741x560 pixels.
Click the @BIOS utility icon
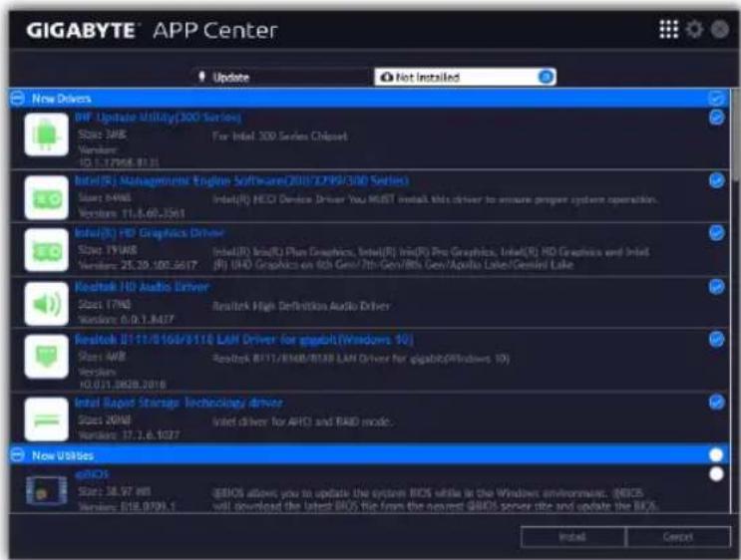pyautogui.click(x=46, y=490)
